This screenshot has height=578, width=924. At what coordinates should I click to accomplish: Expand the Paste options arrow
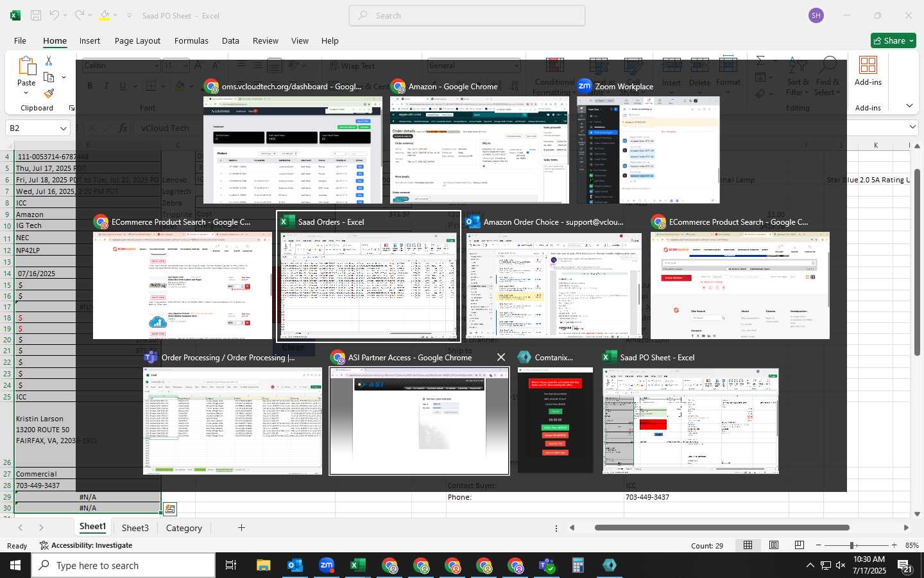coord(26,92)
